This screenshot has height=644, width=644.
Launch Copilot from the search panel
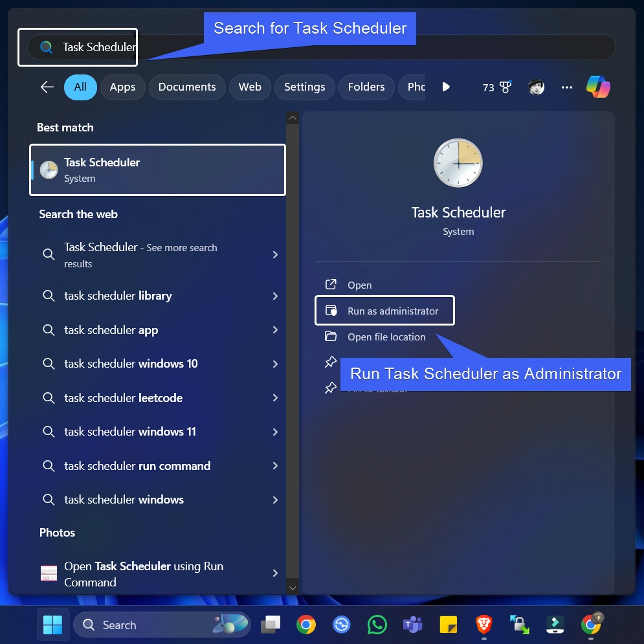click(598, 87)
